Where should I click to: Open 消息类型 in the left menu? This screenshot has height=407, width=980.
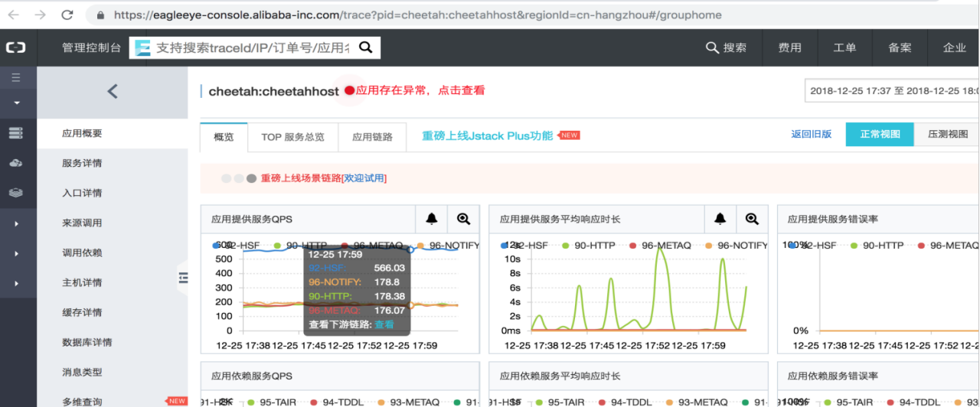coord(82,372)
